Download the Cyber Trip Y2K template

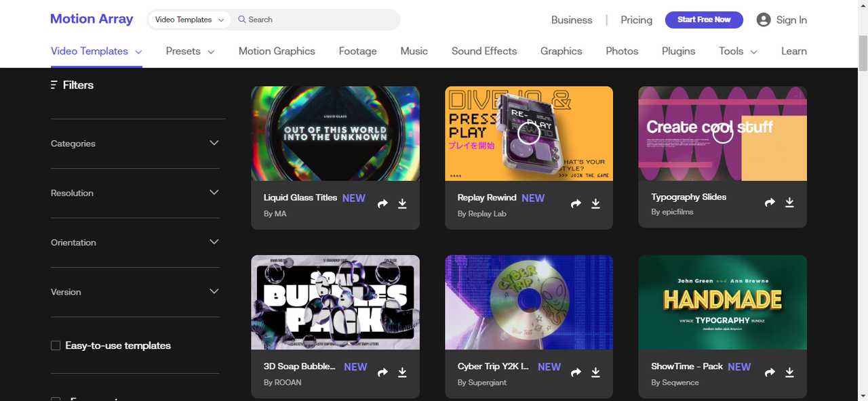click(x=595, y=372)
